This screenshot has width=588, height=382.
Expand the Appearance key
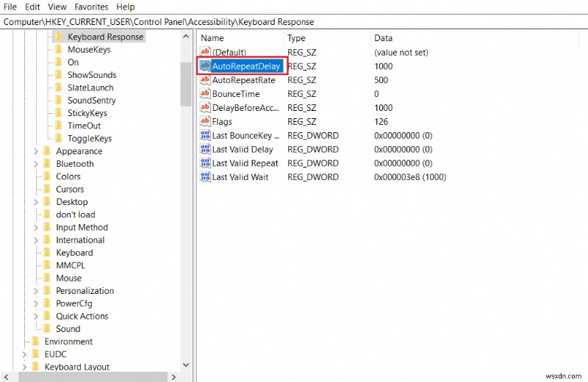pos(36,151)
